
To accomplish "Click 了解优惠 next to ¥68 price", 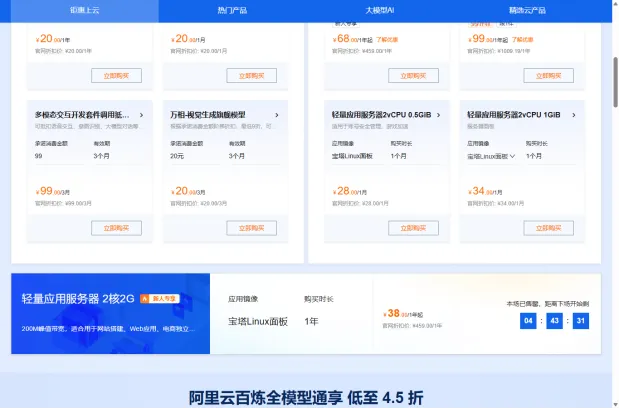I will [x=387, y=40].
